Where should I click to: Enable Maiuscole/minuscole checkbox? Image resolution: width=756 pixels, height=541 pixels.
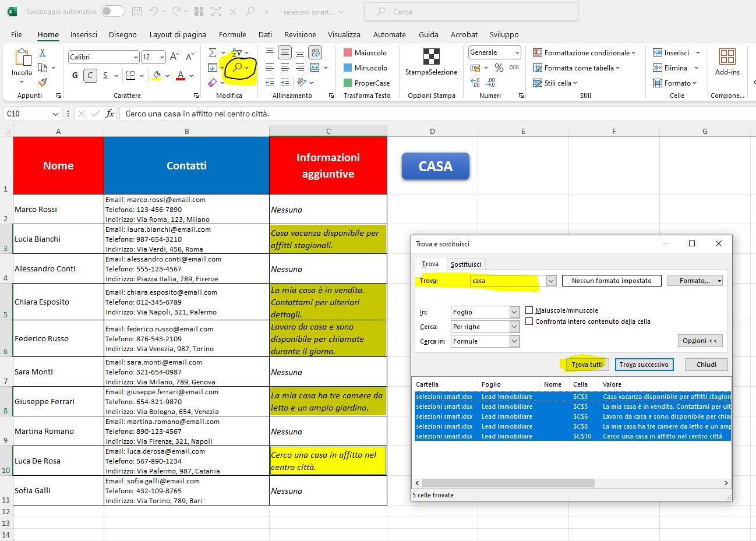point(529,310)
